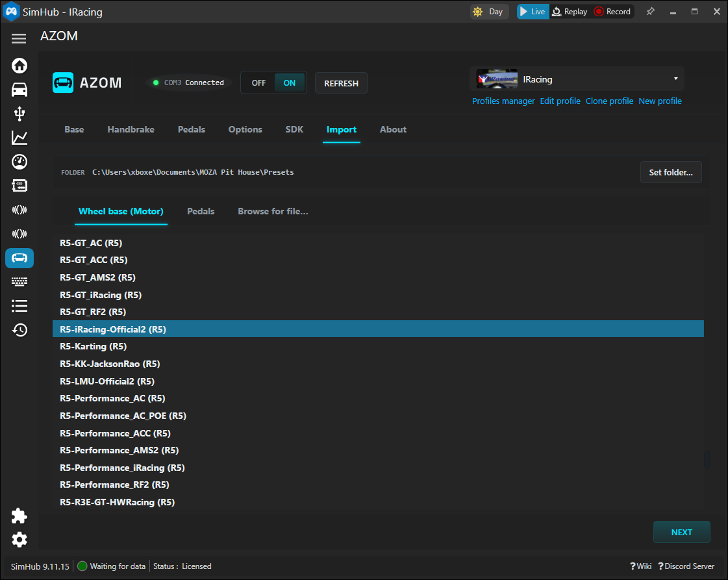Select the Browse for file... sub-tab

273,212
